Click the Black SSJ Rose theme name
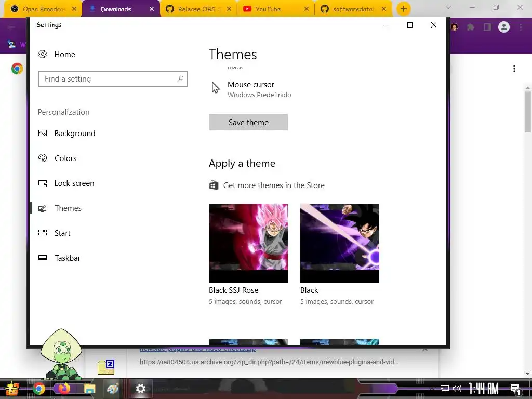The height and width of the screenshot is (399, 532). point(233,290)
